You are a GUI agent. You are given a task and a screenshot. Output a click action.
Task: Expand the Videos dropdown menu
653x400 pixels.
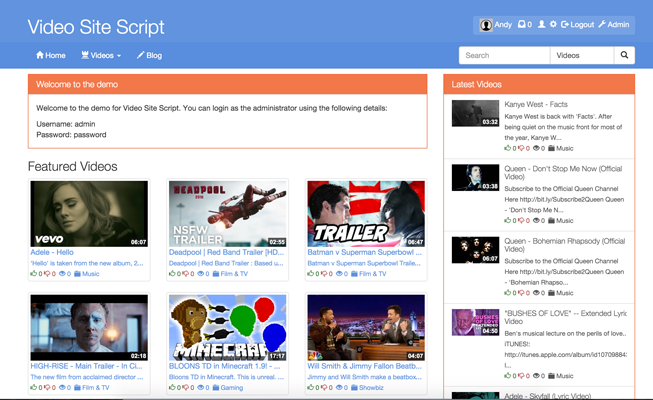tap(101, 55)
